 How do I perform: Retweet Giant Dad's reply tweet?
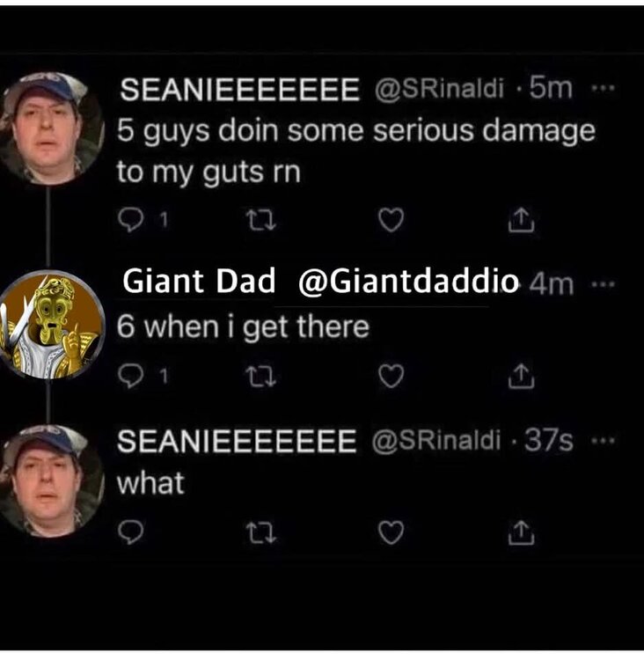(256, 378)
